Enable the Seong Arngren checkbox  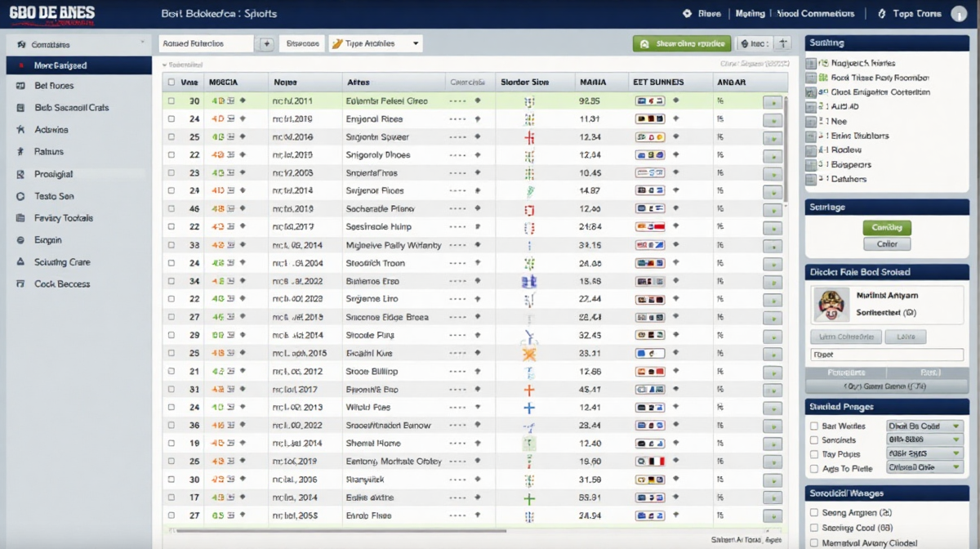click(x=813, y=513)
